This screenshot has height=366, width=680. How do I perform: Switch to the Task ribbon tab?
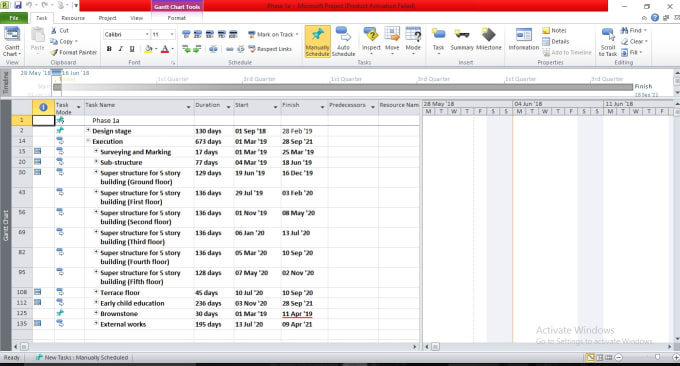(x=42, y=18)
